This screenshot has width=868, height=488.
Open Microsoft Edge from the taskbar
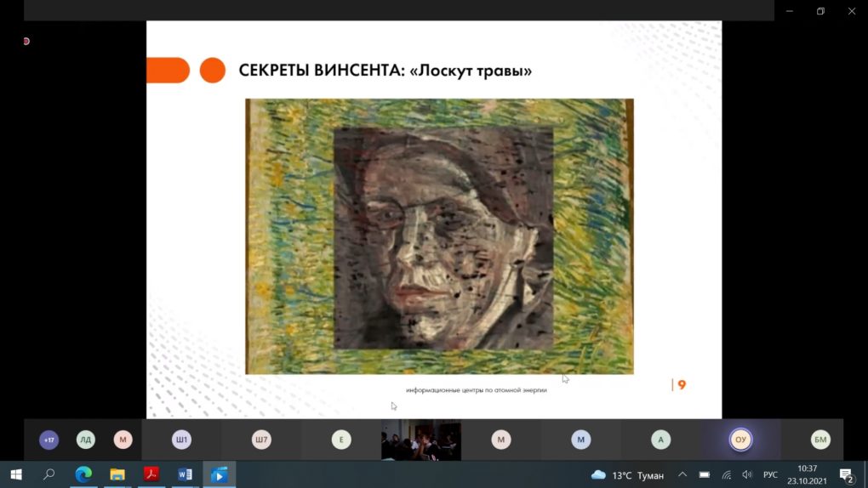click(x=83, y=474)
